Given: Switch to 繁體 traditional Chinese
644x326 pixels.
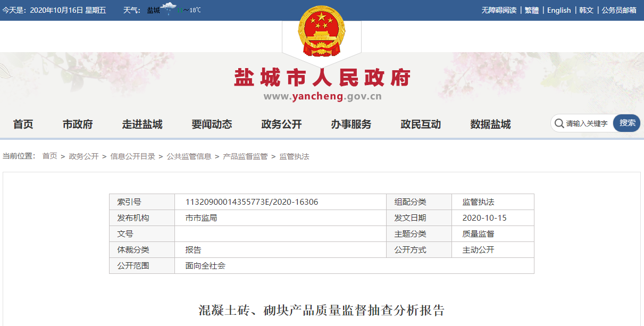Looking at the screenshot, I should pyautogui.click(x=532, y=10).
